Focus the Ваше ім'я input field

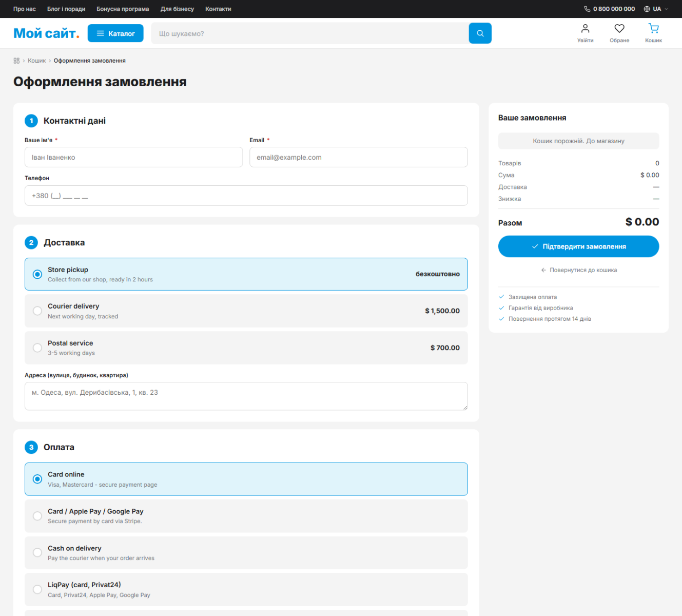133,157
